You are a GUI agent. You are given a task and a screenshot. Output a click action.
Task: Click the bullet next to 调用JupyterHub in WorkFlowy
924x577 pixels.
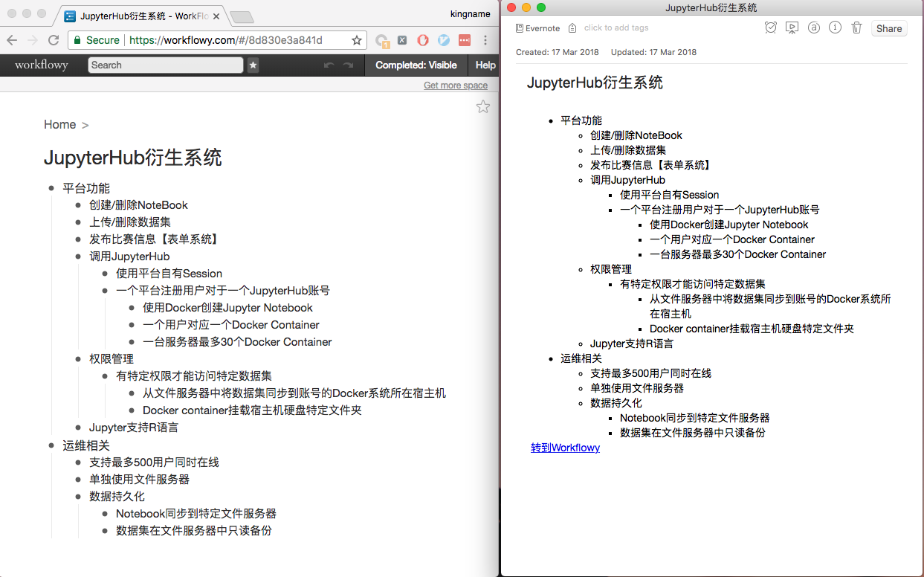[78, 257]
